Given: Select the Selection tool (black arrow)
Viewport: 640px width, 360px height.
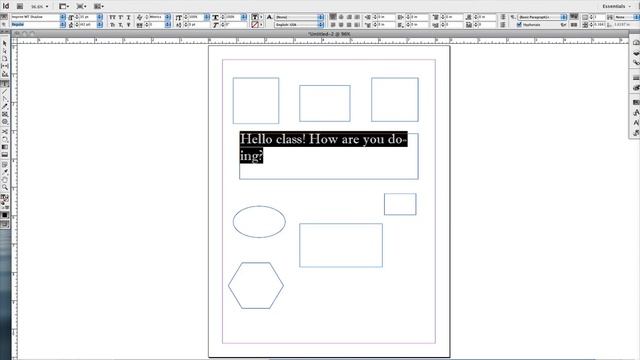Looking at the screenshot, I should click(x=4, y=43).
